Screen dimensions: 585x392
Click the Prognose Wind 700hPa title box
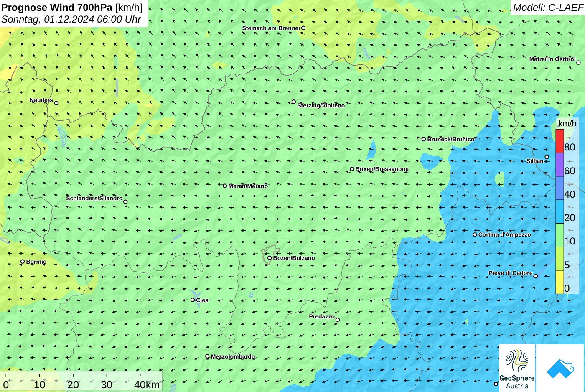(74, 13)
